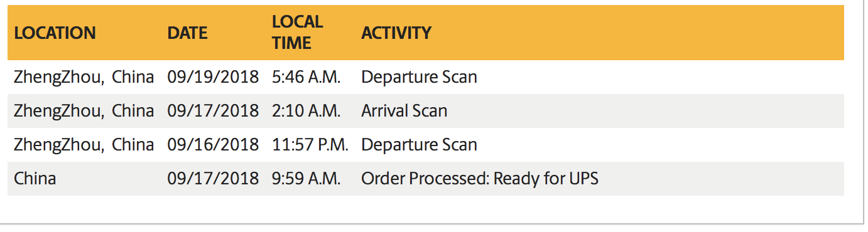The image size is (868, 232).
Task: Click ZhengZhou, China in the first row
Action: 84,77
